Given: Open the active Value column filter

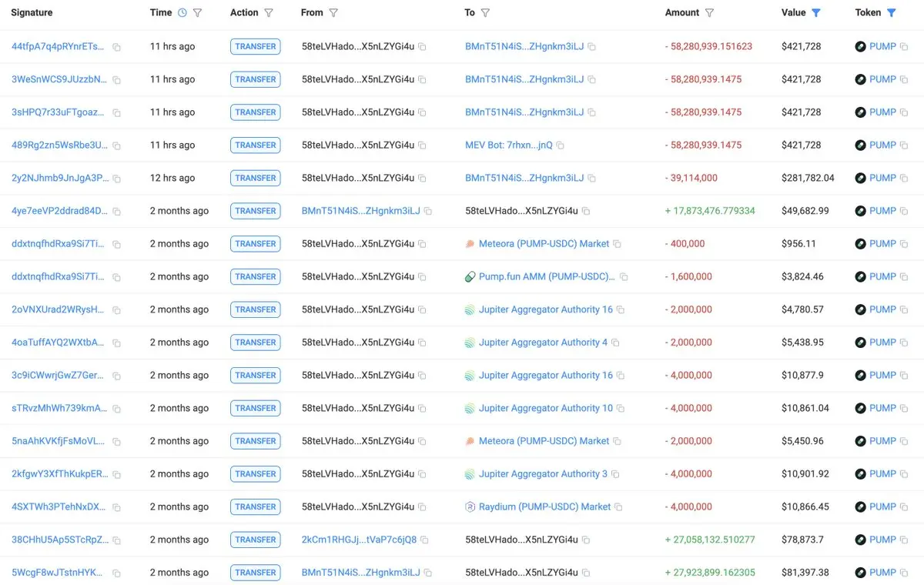Looking at the screenshot, I should click(x=816, y=13).
